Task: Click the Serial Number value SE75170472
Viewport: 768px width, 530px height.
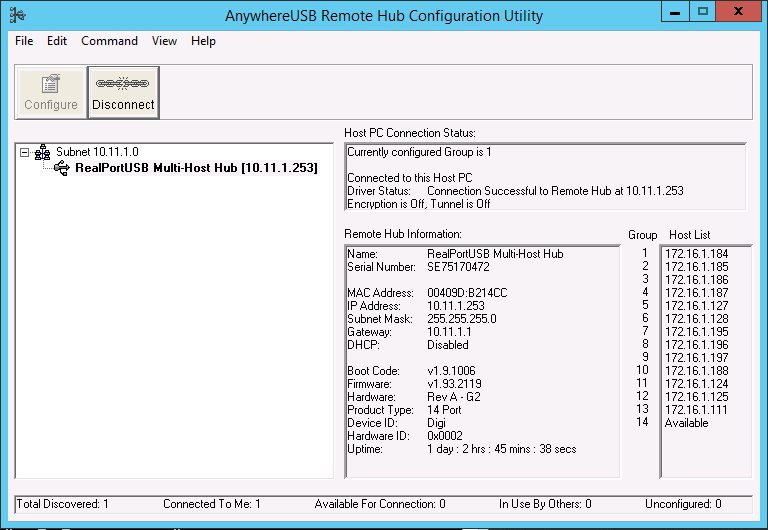Action: [458, 267]
